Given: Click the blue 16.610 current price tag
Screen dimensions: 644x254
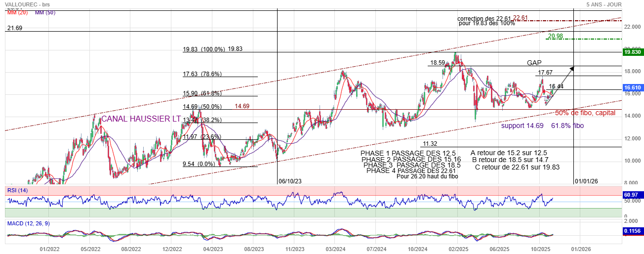Looking at the screenshot, I should pos(633,87).
